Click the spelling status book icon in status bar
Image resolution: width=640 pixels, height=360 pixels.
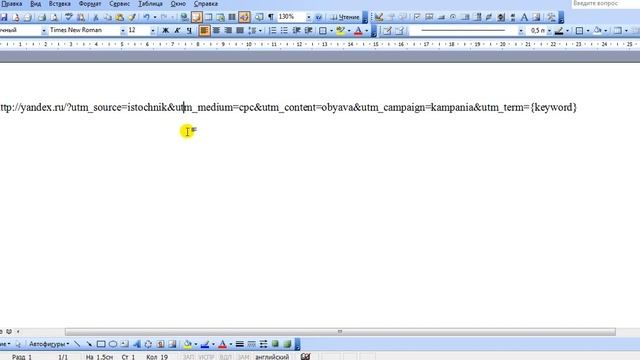click(305, 357)
